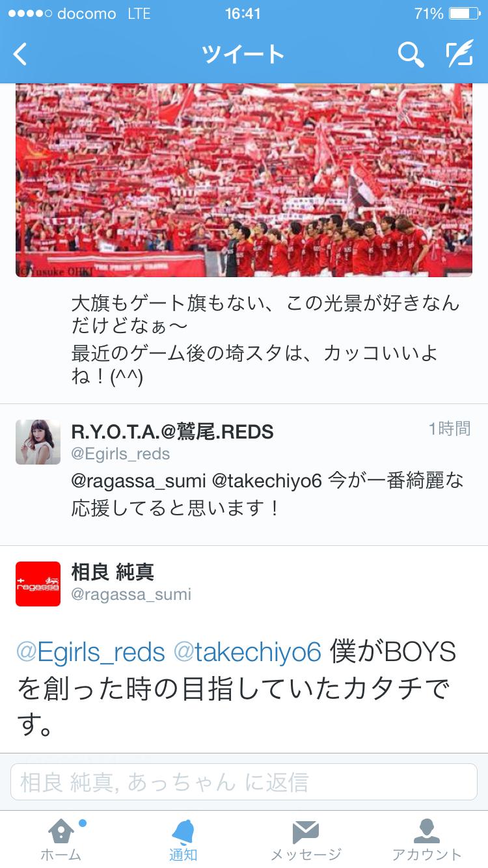488x868 pixels.
Task: Follow the blue @Egirls_reds mention link
Action: (90, 652)
